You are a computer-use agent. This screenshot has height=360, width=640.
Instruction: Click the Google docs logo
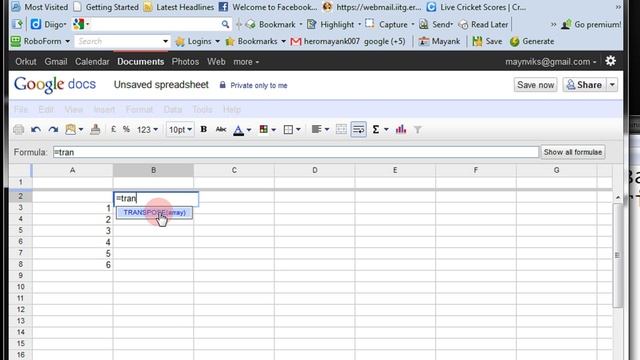click(55, 85)
